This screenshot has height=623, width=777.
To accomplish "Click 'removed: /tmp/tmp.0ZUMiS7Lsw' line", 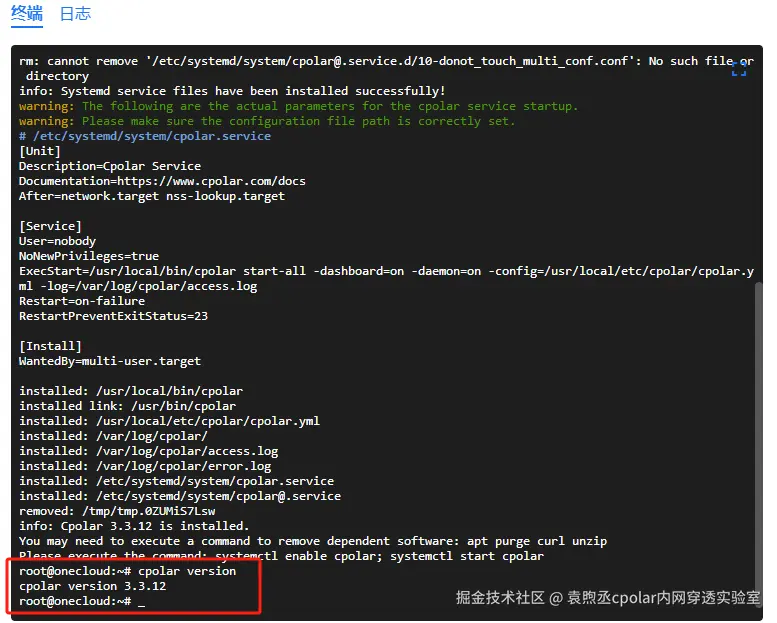I will (x=117, y=511).
